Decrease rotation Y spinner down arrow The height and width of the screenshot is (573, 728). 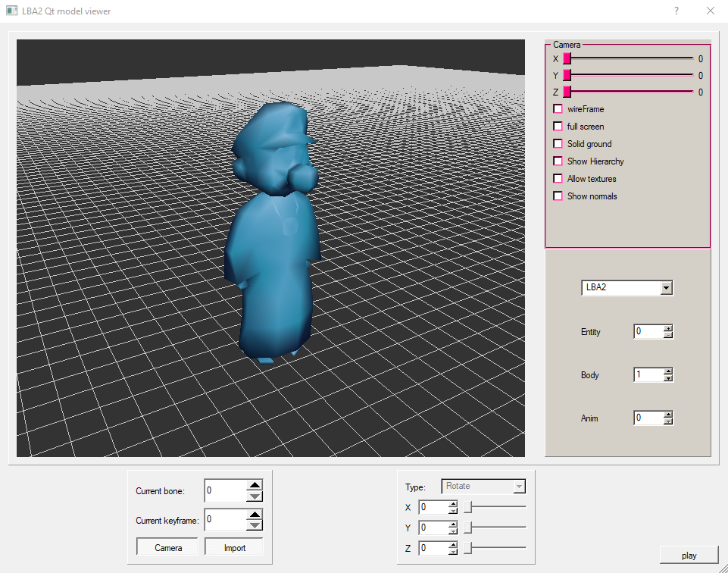coord(453,531)
